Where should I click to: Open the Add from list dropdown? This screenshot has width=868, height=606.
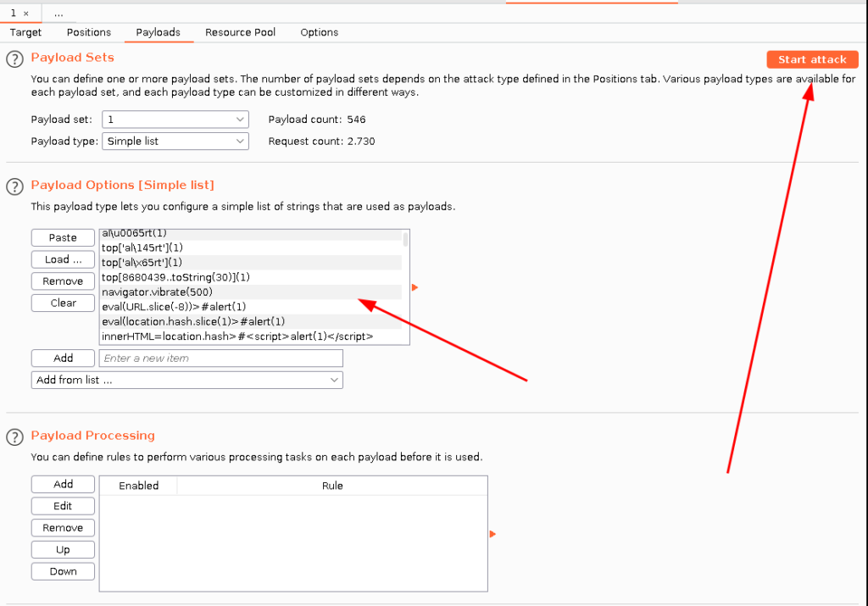(x=187, y=381)
